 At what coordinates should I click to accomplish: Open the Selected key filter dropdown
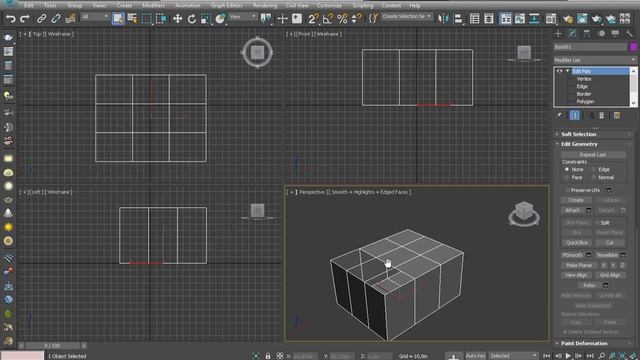pos(513,356)
